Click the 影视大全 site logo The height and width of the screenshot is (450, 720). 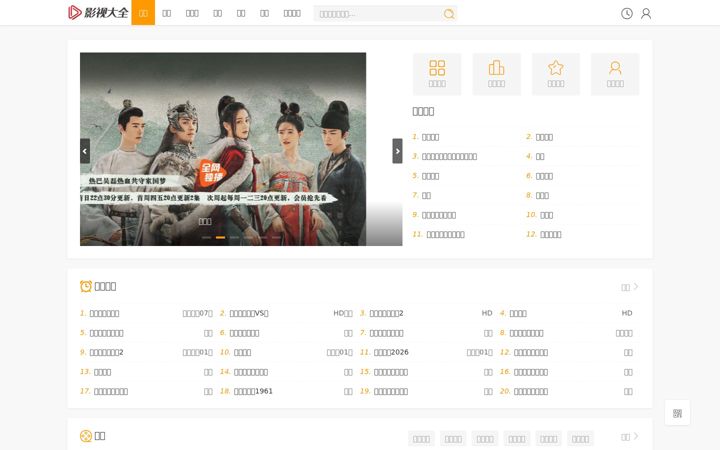coord(98,12)
